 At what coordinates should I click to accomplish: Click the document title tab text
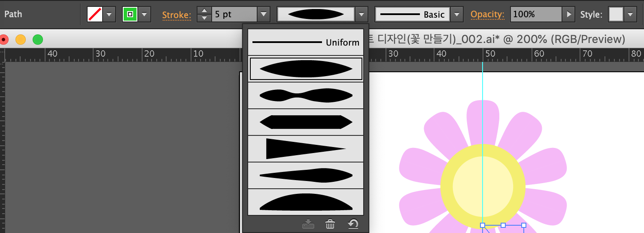497,40
